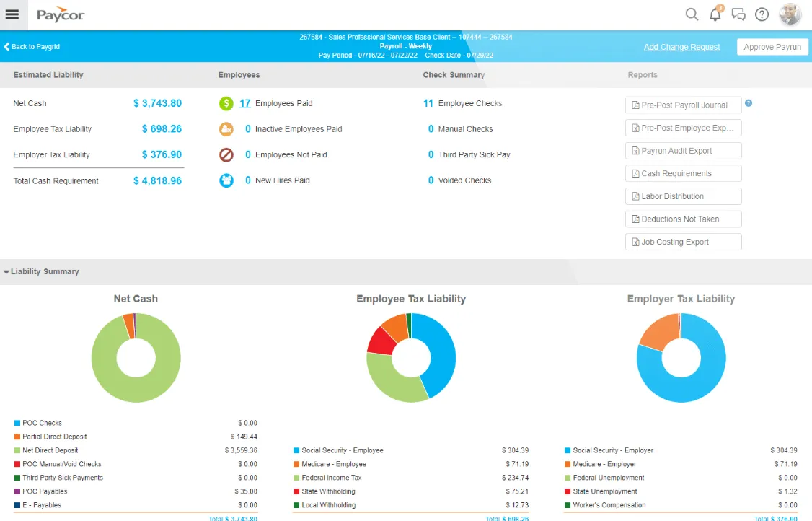
Task: Click Worker's Compensation legend label
Action: click(609, 505)
